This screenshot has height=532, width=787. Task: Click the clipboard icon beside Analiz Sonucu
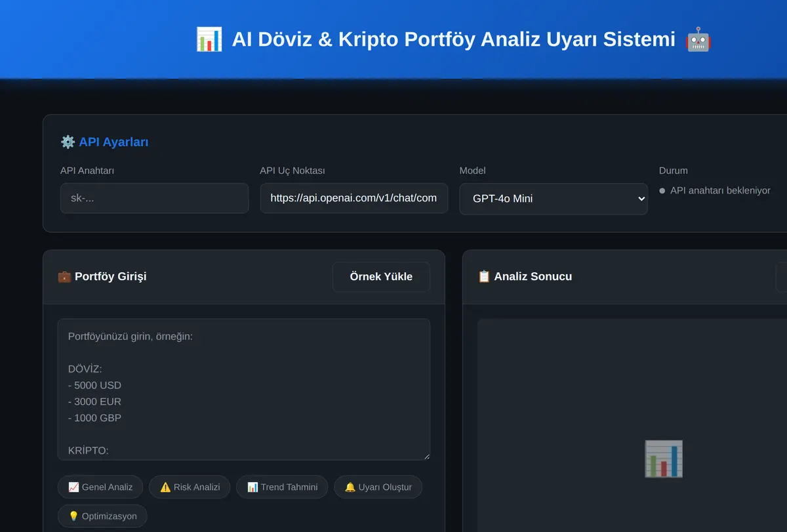(484, 277)
